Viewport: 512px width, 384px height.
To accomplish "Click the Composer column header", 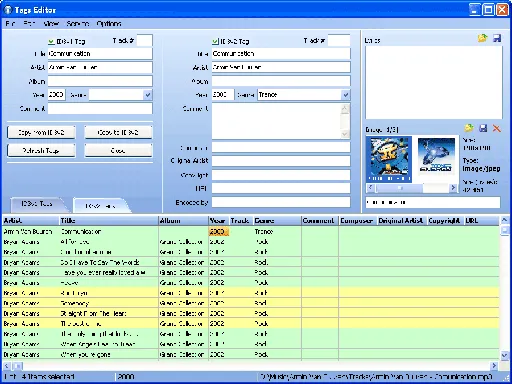I will (x=357, y=221).
